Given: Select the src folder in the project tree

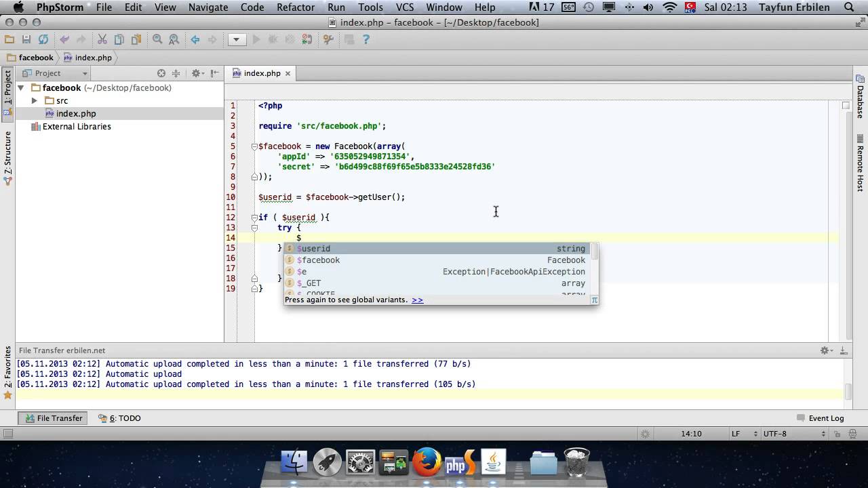Looking at the screenshot, I should [x=62, y=101].
